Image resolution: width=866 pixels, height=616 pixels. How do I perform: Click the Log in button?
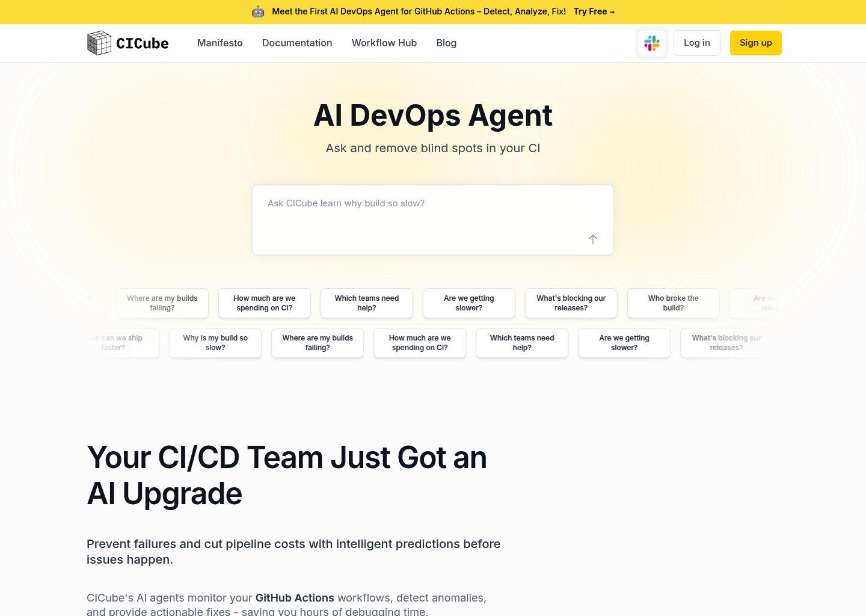pyautogui.click(x=696, y=43)
